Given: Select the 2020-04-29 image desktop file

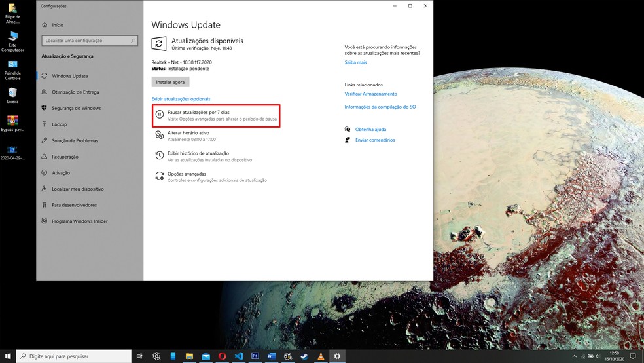Looking at the screenshot, I should pos(12,153).
